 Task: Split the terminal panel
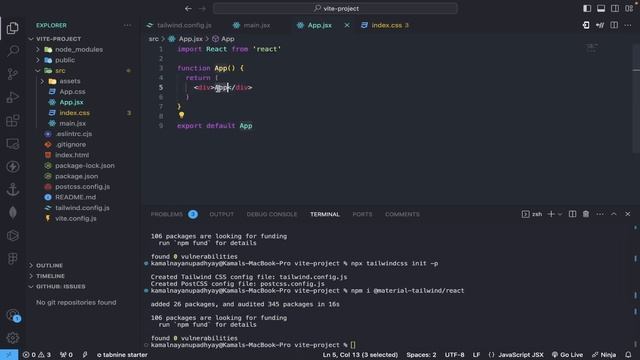(572, 214)
